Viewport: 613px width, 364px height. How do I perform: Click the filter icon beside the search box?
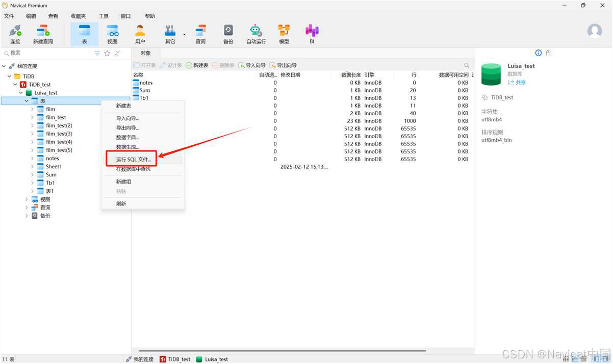pyautogui.click(x=97, y=53)
